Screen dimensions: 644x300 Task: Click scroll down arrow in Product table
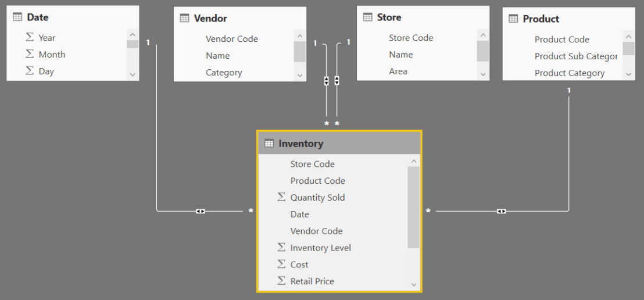point(628,74)
